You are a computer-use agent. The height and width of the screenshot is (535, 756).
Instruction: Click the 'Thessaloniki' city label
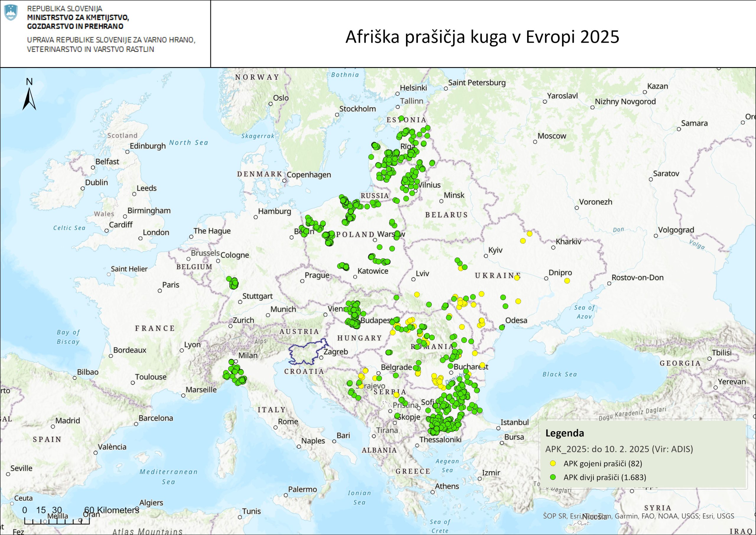click(440, 440)
